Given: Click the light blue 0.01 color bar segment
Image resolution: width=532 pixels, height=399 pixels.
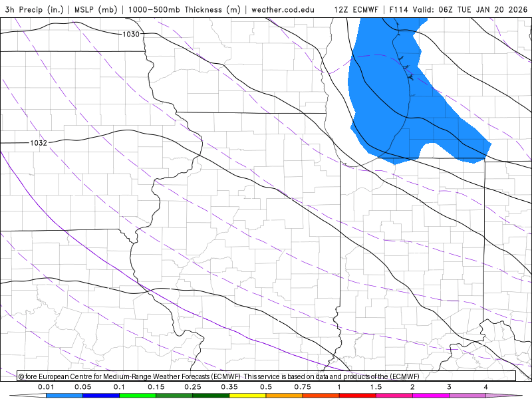Looking at the screenshot, I should click(x=65, y=396).
